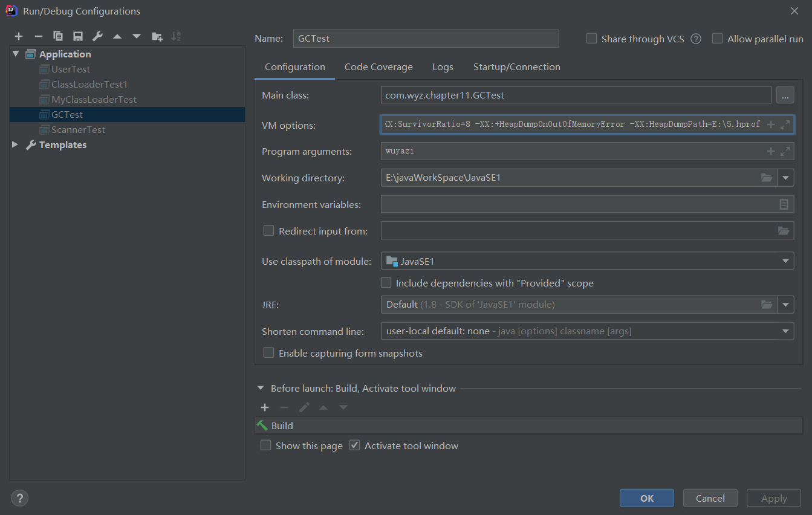
Task: Switch to the Code Coverage tab
Action: tap(378, 66)
